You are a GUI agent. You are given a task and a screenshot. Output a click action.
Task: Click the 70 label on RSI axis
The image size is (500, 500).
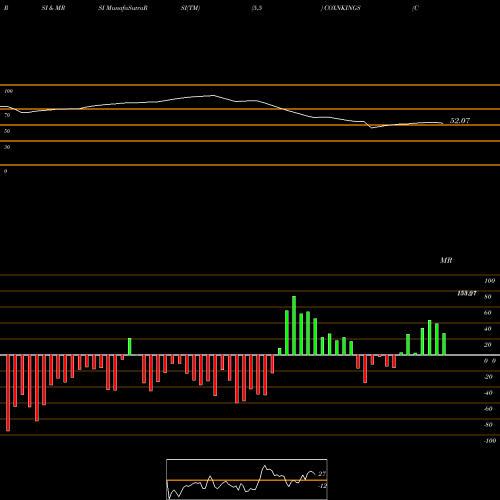pyautogui.click(x=7, y=115)
